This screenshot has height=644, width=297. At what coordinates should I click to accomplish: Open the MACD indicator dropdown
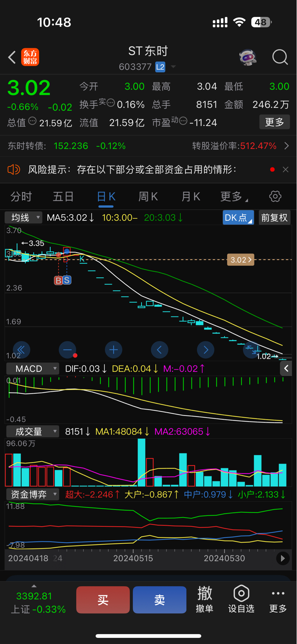click(x=33, y=369)
